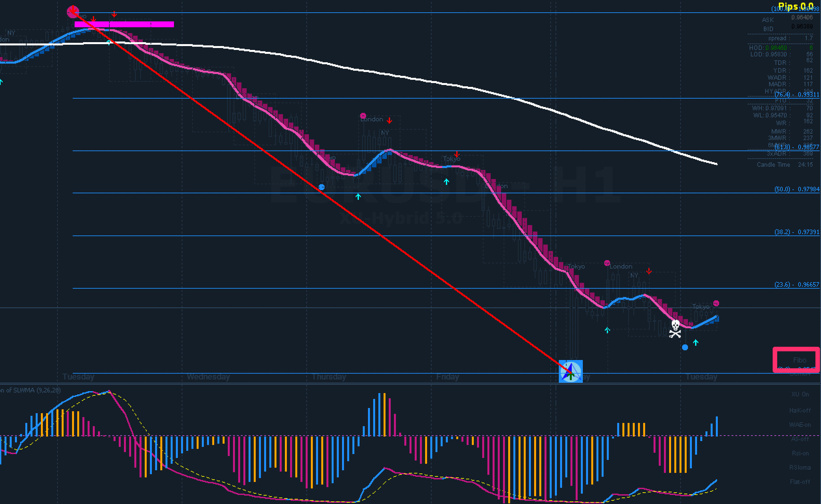This screenshot has width=821, height=504.
Task: Click the ASK price 0.96406
Action: [802, 17]
